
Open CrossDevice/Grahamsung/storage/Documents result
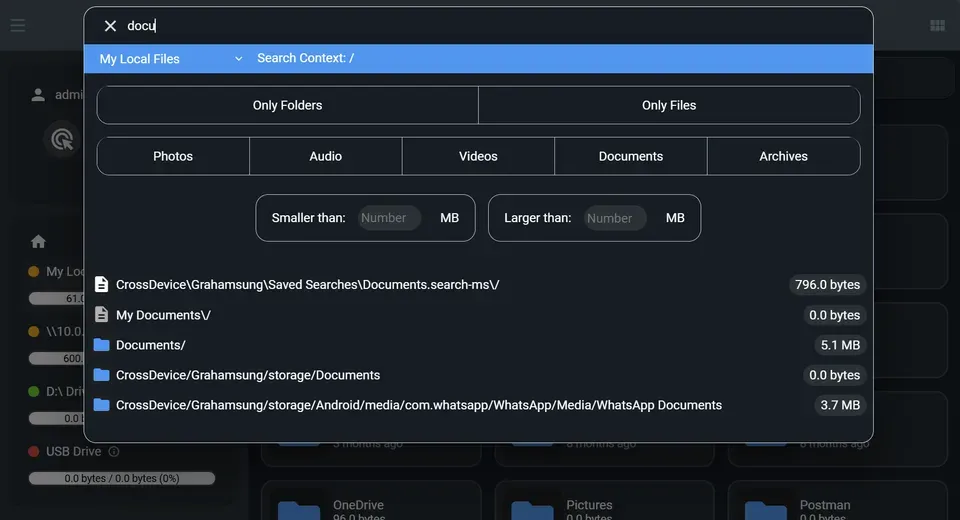click(x=248, y=375)
